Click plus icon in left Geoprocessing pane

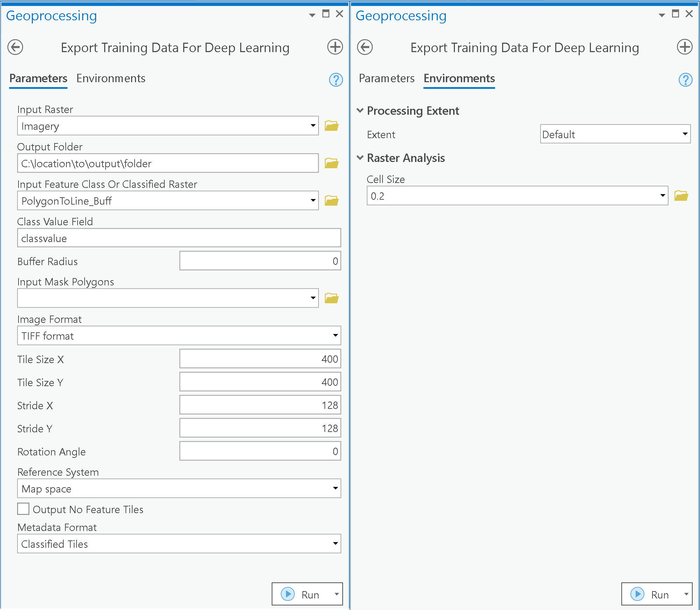335,47
